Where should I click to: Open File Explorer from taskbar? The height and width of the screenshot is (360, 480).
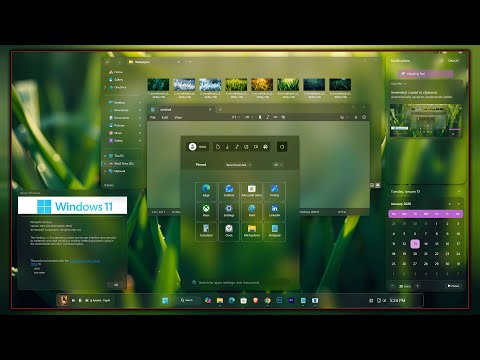pos(220,300)
